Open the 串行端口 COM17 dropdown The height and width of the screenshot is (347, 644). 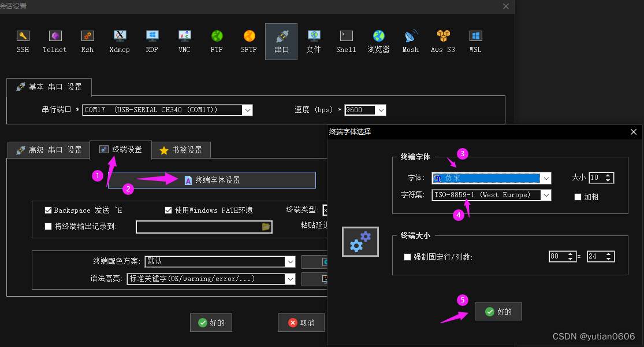point(247,110)
